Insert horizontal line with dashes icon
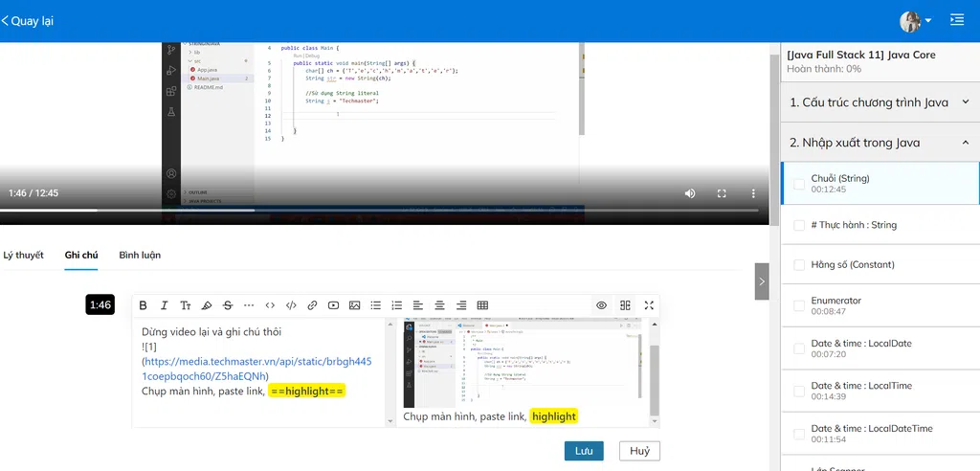This screenshot has width=980, height=471. [x=249, y=305]
